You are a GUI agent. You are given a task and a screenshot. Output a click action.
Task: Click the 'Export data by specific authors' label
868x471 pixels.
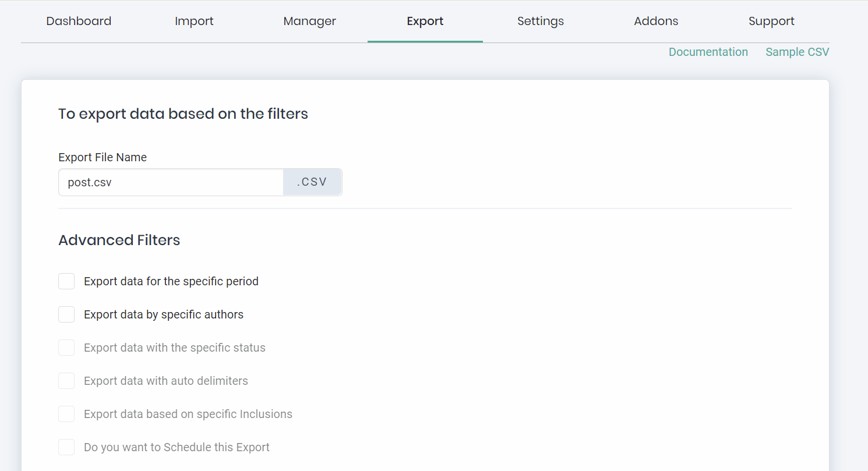[x=164, y=314]
